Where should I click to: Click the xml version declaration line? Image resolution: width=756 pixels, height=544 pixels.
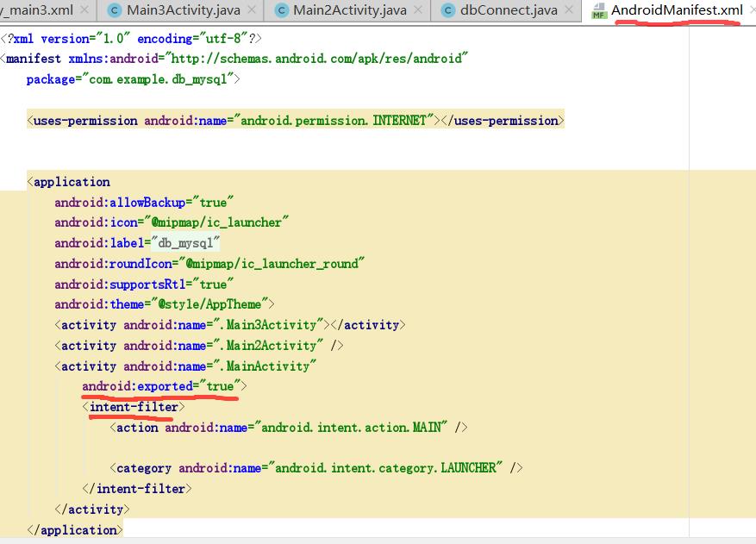tap(131, 39)
